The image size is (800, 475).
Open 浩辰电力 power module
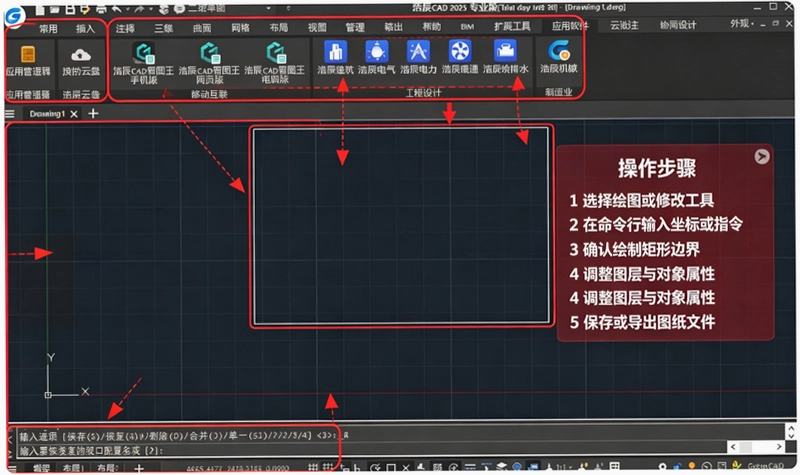[x=418, y=57]
